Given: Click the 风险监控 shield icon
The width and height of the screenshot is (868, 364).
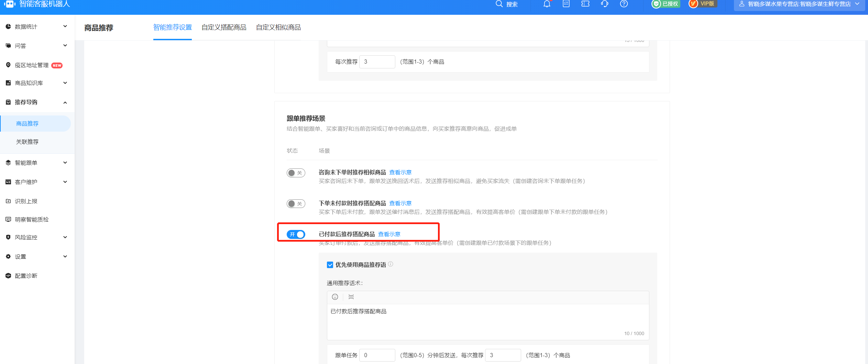Looking at the screenshot, I should (8, 237).
